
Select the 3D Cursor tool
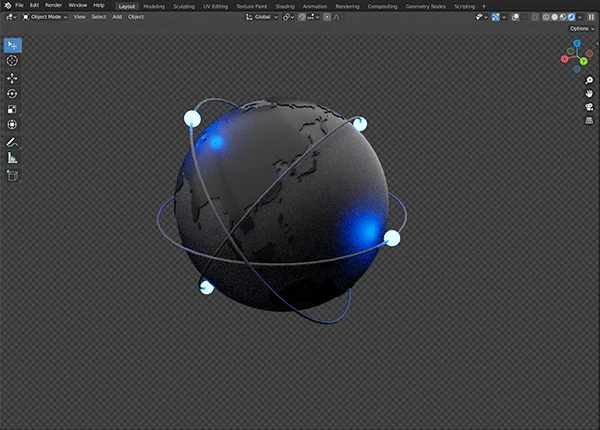point(12,60)
